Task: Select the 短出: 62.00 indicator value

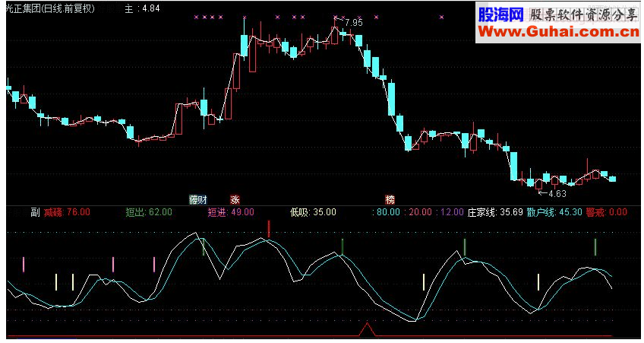Action: [149, 212]
